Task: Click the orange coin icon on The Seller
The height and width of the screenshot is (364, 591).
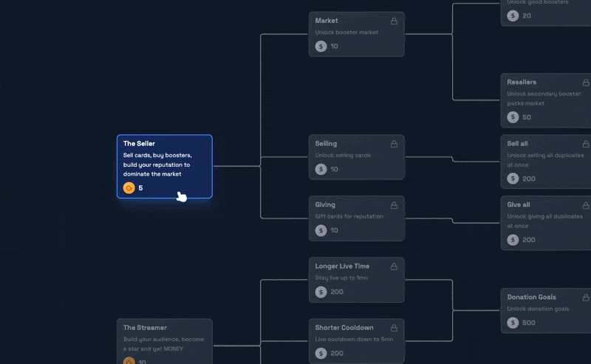Action: click(129, 188)
